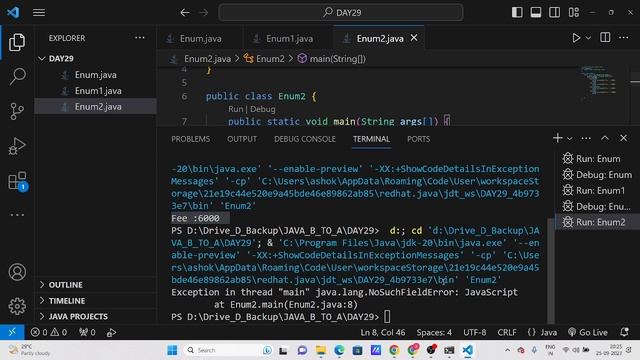Screen dimensions: 640x360
Task: Open the run options dropdown arrow
Action: click(x=588, y=38)
